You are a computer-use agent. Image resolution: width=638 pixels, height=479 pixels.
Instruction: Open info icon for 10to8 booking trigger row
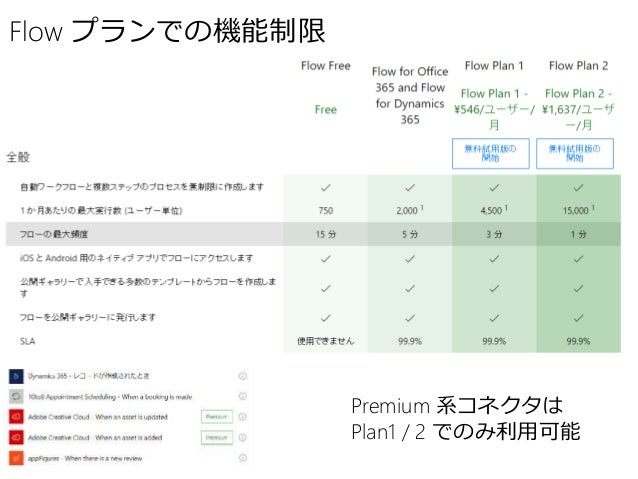(243, 396)
